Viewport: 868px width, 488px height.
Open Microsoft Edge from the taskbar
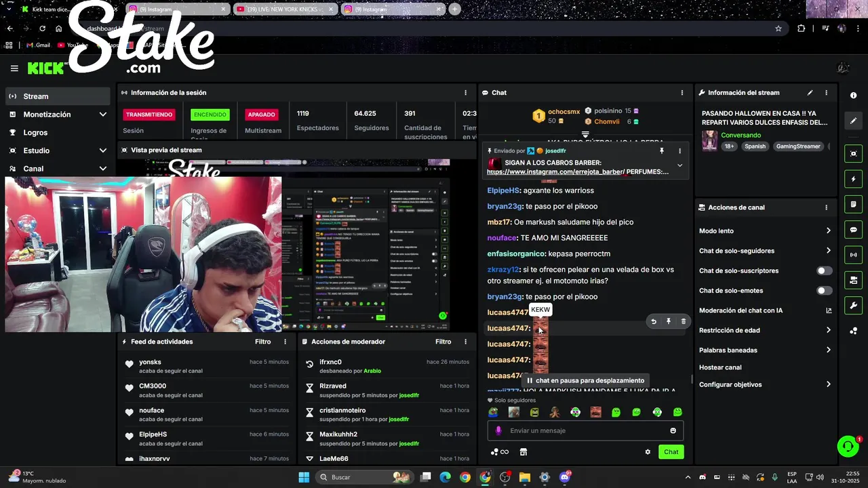(445, 477)
